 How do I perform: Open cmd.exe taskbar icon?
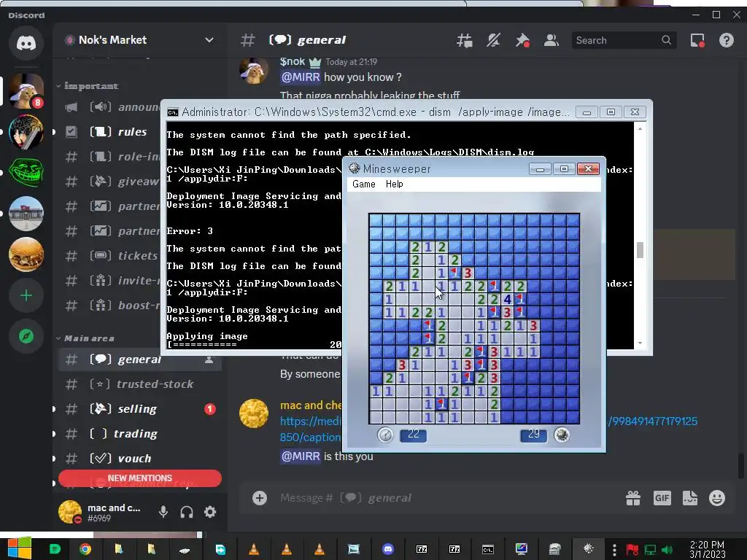(x=488, y=549)
